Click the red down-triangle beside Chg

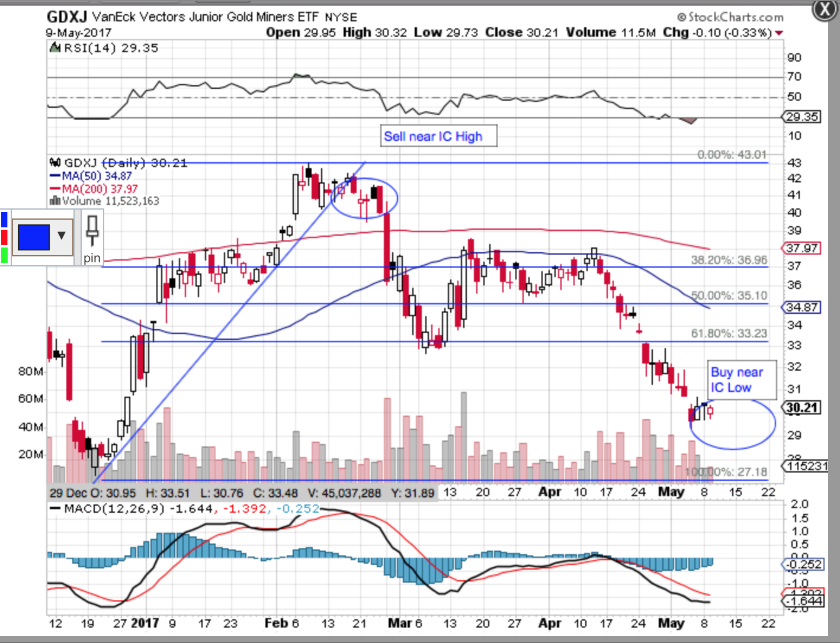tap(779, 33)
